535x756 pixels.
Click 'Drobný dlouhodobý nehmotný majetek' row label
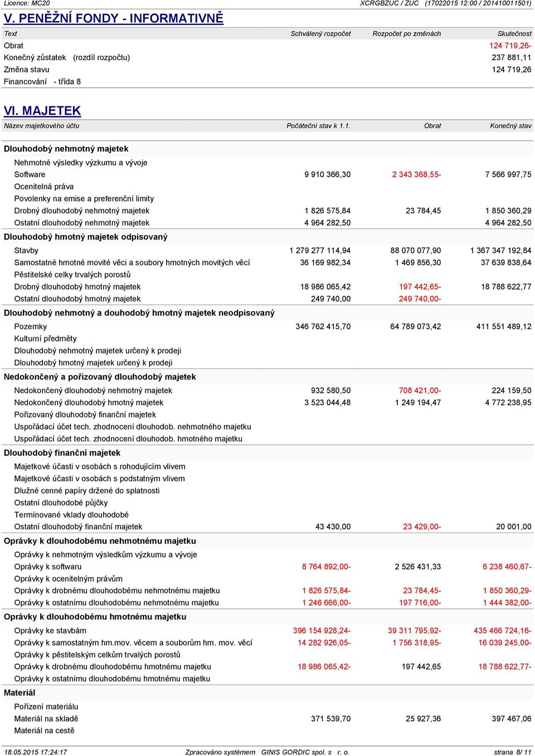tap(82, 211)
